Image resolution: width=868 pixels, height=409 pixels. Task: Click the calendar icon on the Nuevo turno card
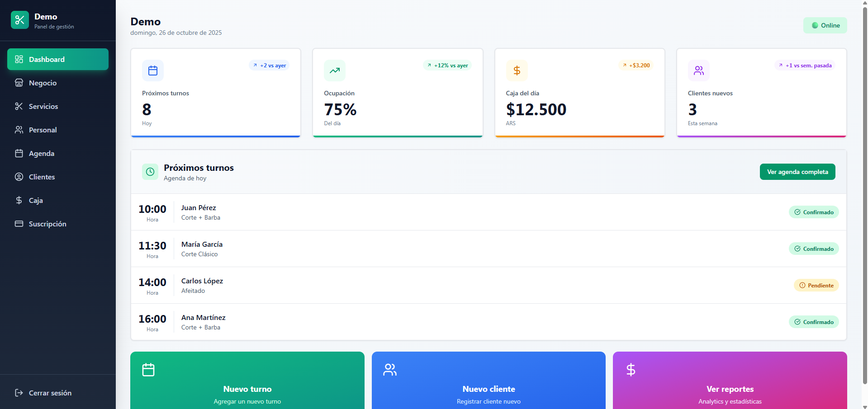tap(148, 369)
